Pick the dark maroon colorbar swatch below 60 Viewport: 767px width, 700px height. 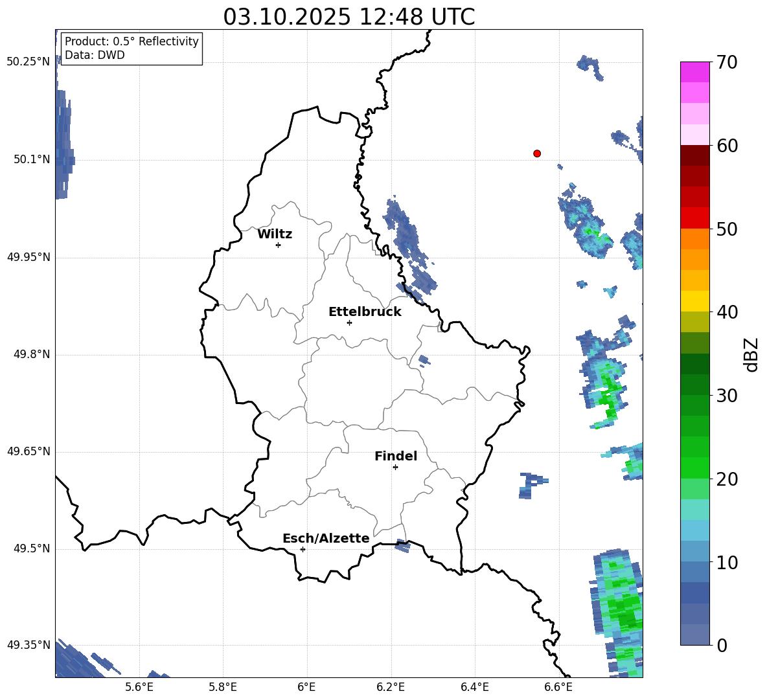[x=694, y=156]
